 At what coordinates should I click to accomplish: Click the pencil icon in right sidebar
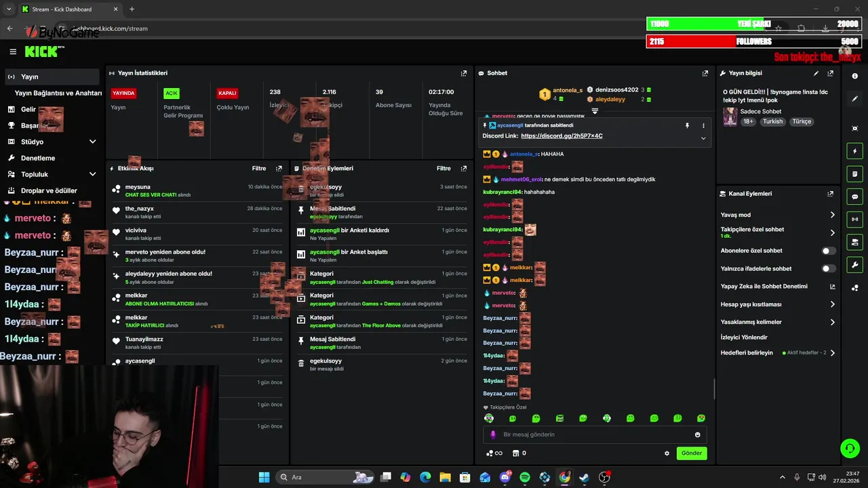855,99
